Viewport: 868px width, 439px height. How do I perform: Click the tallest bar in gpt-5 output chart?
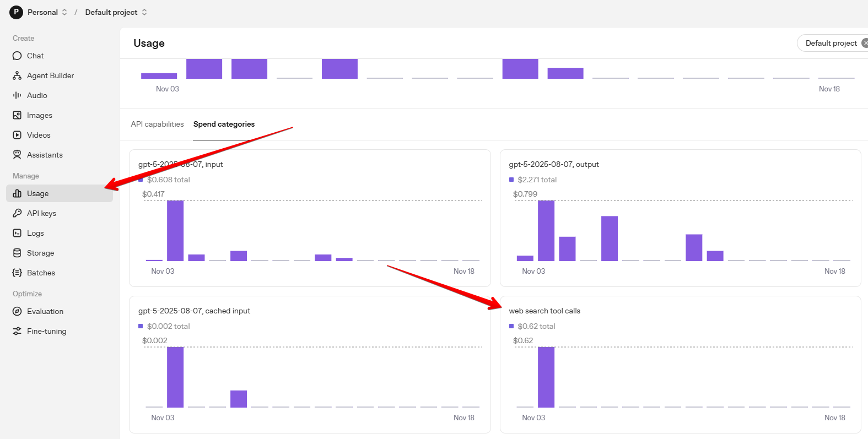click(546, 231)
